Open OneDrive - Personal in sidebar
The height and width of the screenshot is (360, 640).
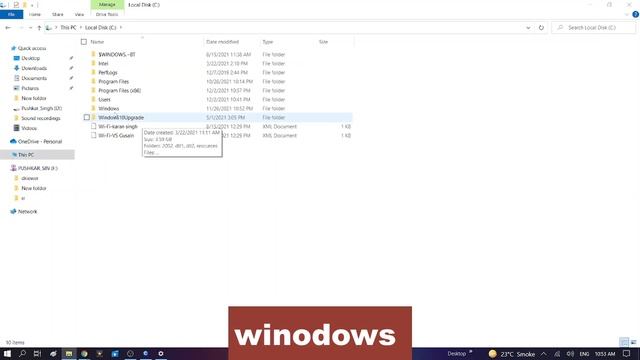tap(40, 142)
